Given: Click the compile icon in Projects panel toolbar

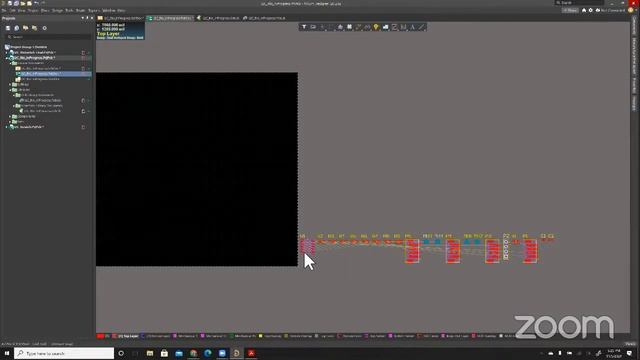Looking at the screenshot, I should (17, 28).
